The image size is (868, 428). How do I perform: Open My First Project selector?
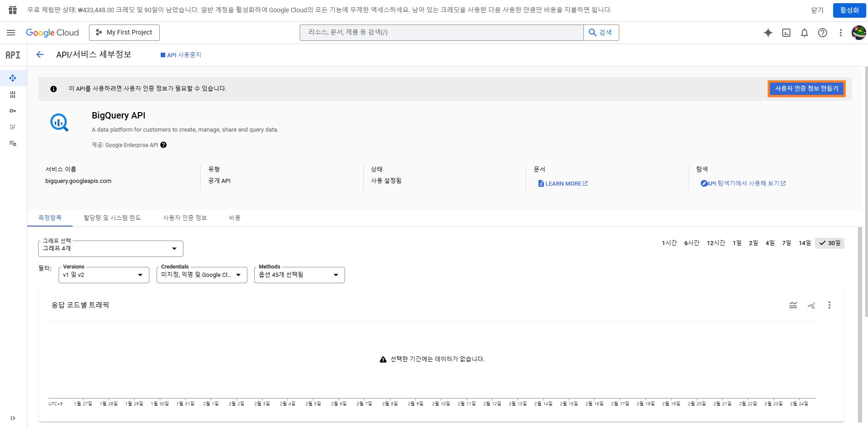[124, 33]
